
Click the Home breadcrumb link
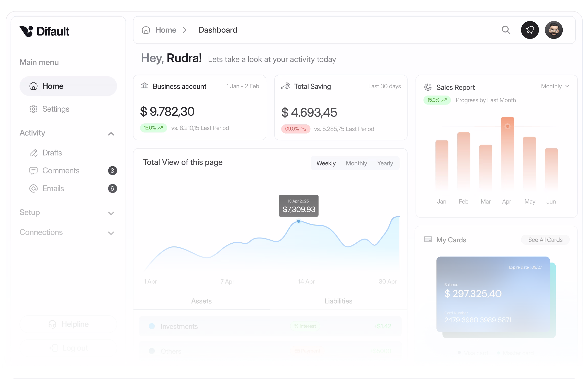pyautogui.click(x=166, y=30)
